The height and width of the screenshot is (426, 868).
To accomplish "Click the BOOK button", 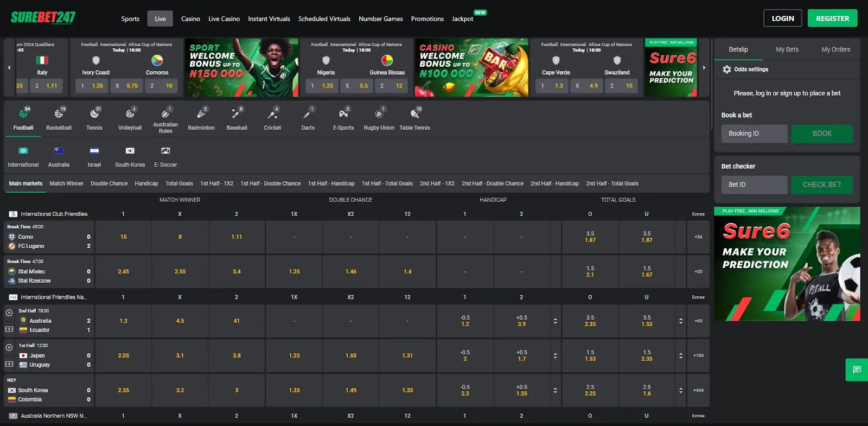I will click(x=822, y=133).
